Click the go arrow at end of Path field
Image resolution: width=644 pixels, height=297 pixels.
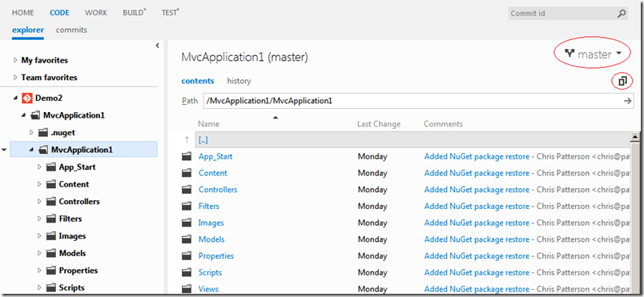(x=627, y=101)
